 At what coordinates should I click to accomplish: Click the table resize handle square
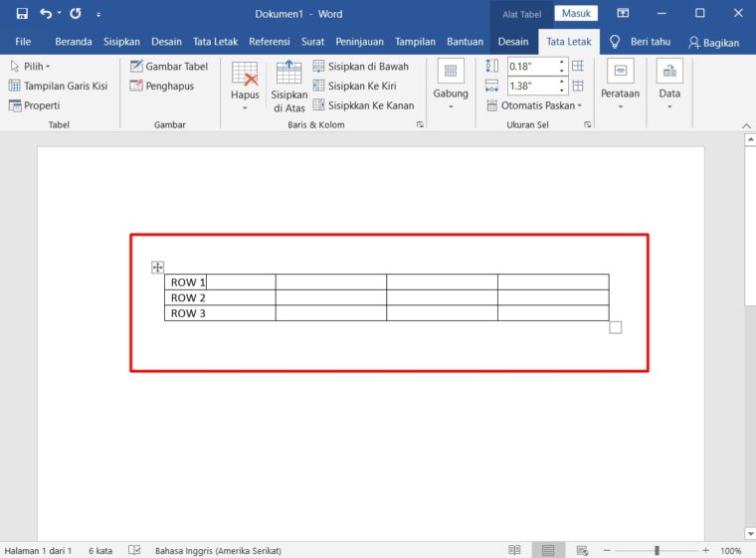click(615, 327)
